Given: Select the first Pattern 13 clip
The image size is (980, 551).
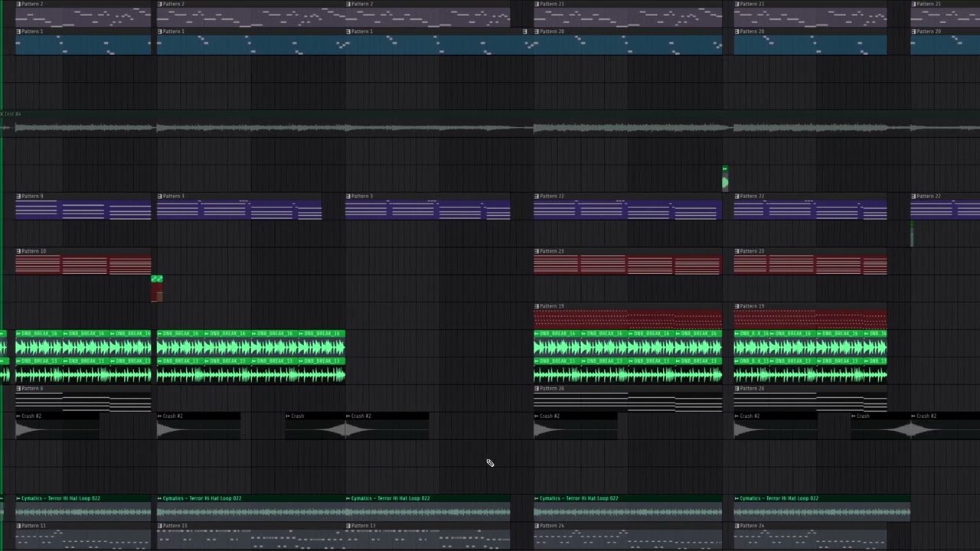Looking at the screenshot, I should [250, 536].
